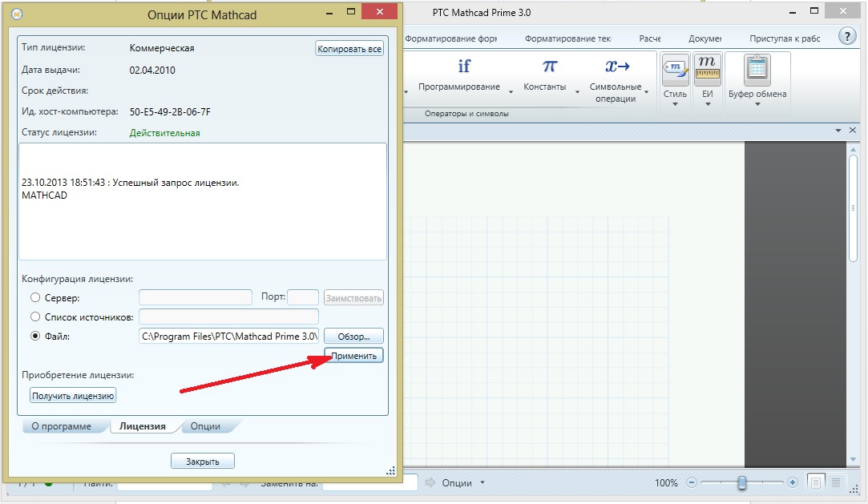Open the Документ ribbon tab
Image resolution: width=868 pixels, height=504 pixels.
coord(705,38)
